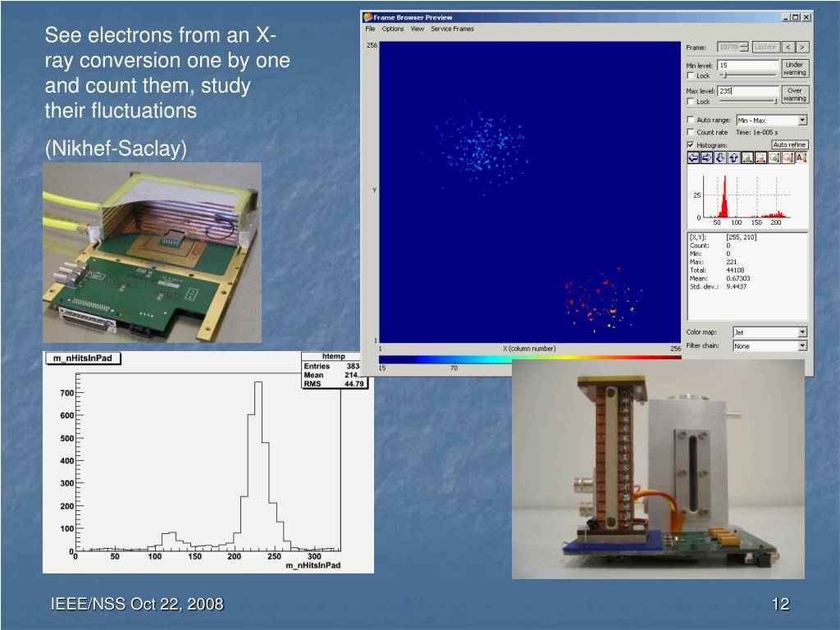840x630 pixels.
Task: Click the m_nHitsInPad histogram plot
Action: 208,463
